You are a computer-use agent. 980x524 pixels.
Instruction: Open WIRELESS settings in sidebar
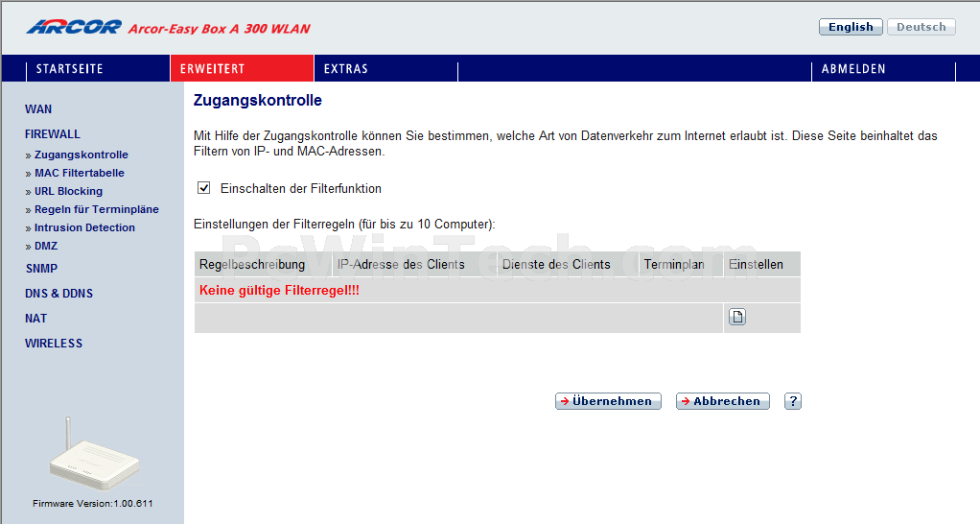point(53,344)
